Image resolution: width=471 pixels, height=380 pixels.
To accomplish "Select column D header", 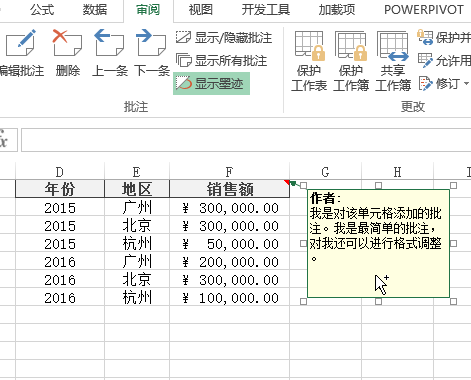I will pyautogui.click(x=60, y=172).
